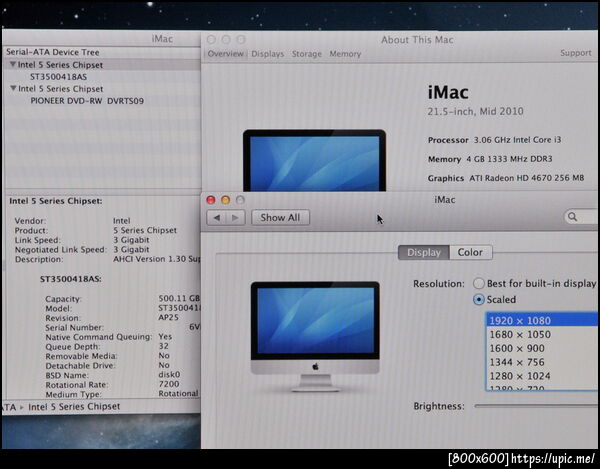The image size is (600, 469).
Task: Choose the 1280 × 1024 resolution
Action: pos(541,376)
